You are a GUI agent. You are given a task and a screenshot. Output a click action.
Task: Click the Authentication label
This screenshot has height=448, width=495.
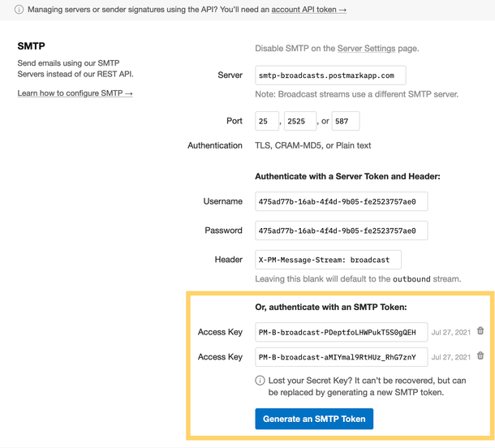pos(215,145)
